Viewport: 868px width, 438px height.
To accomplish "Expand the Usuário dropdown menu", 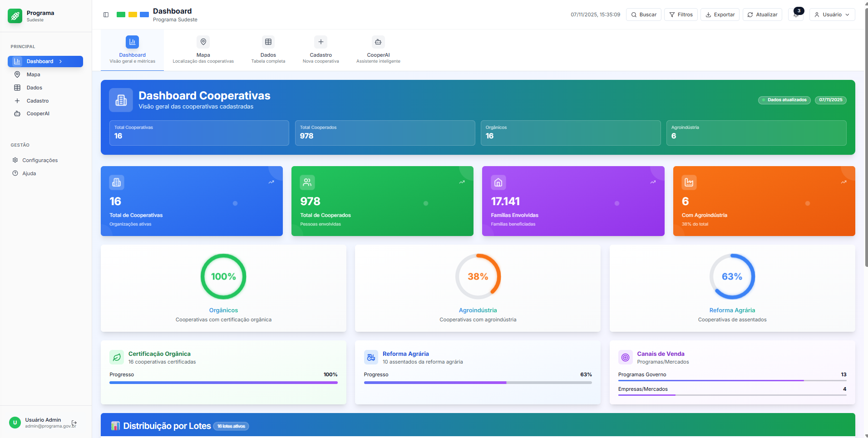I will point(832,15).
